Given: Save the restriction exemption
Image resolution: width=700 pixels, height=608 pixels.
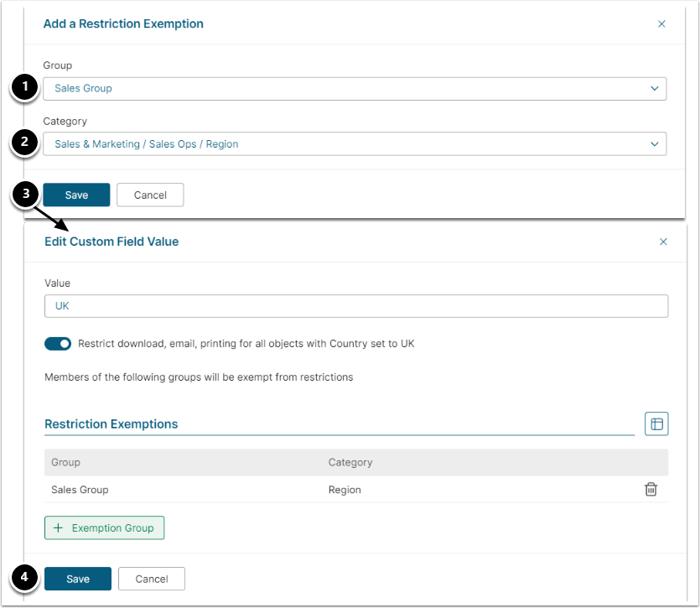Looking at the screenshot, I should 76,195.
